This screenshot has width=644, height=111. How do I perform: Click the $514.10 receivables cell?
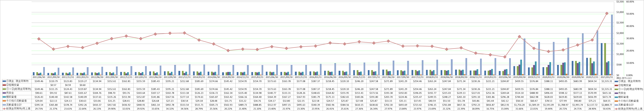tap(519, 93)
